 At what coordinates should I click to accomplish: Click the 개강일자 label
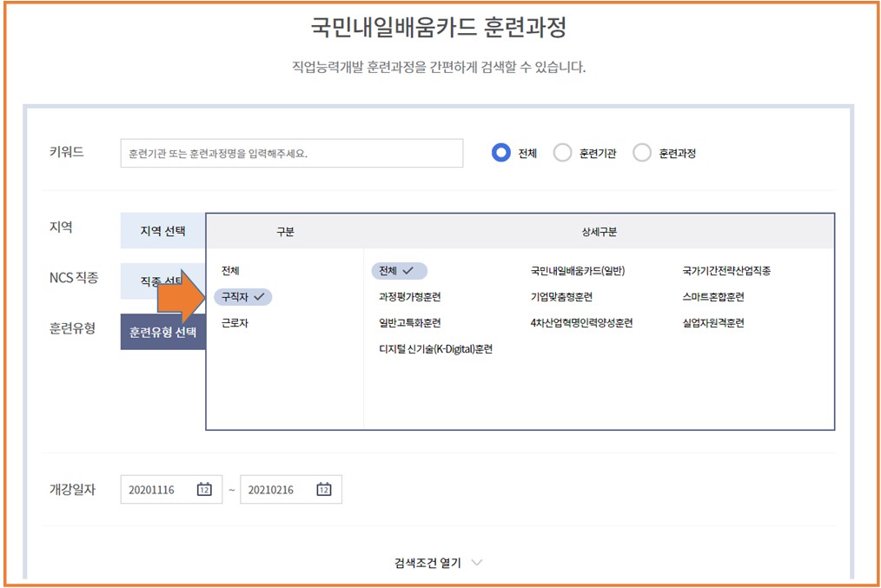(72, 489)
